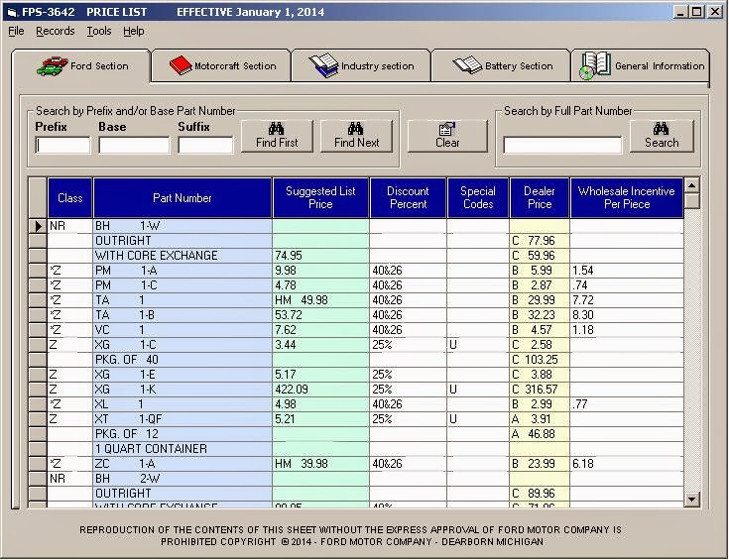Viewport: 729px width, 560px height.
Task: Switch to the Industry section tab
Action: tap(361, 65)
